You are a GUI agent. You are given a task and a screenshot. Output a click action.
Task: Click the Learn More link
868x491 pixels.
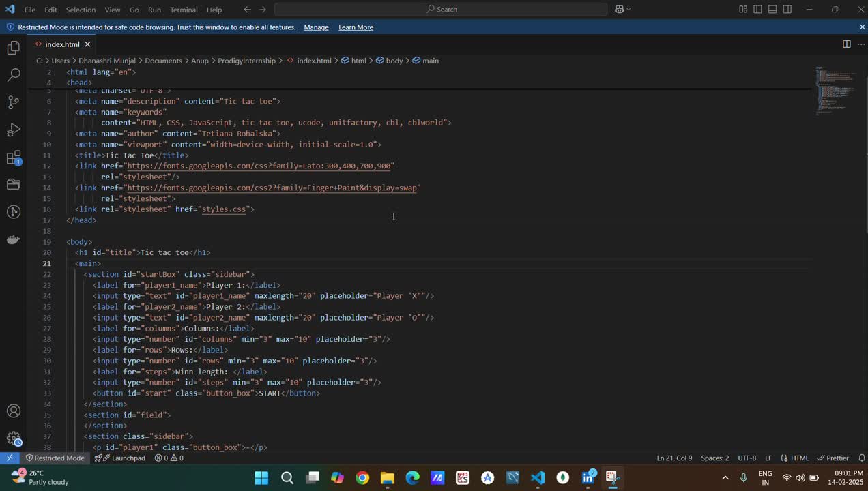(x=356, y=27)
